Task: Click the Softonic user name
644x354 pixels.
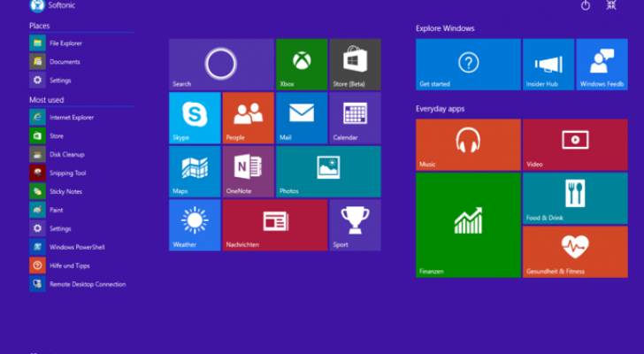Action: click(x=62, y=5)
